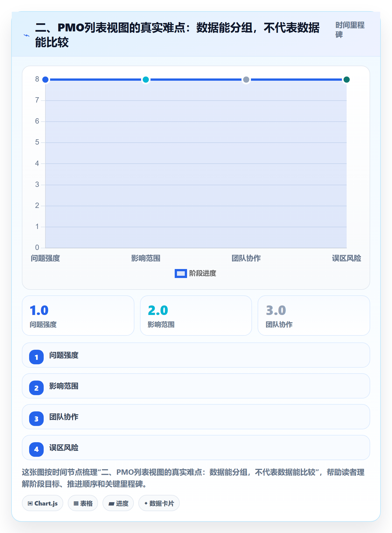The image size is (392, 533).
Task: Click the 数据卡片 tag chip
Action: [x=159, y=503]
